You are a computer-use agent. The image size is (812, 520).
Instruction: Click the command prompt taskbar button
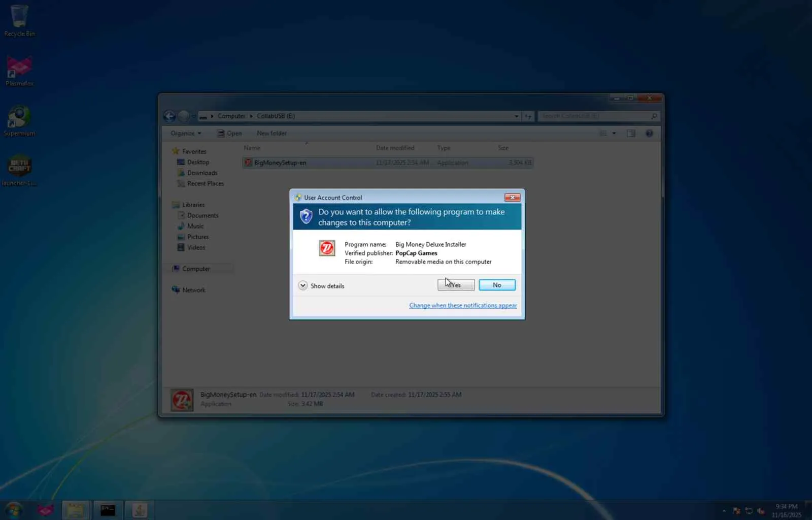108,510
